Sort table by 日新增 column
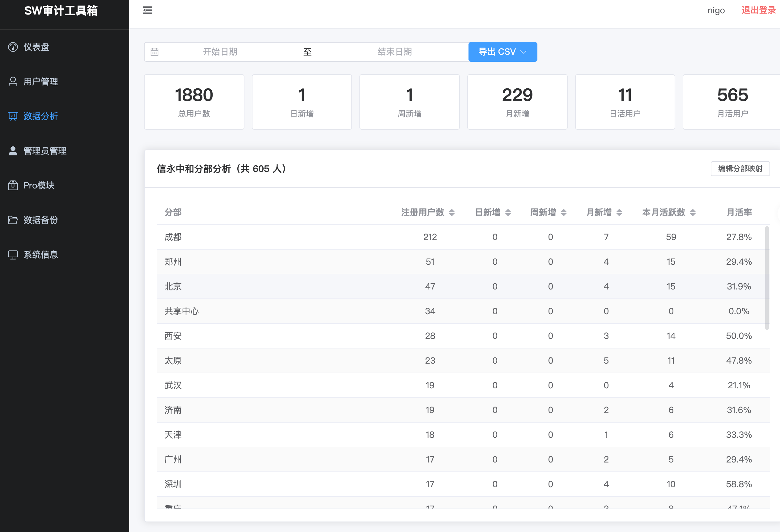 point(508,213)
